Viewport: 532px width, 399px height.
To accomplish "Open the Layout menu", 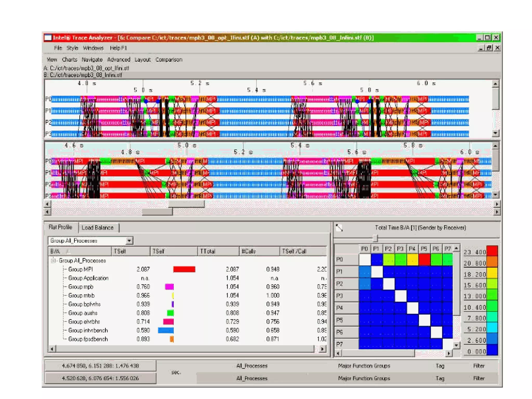I will coord(143,60).
